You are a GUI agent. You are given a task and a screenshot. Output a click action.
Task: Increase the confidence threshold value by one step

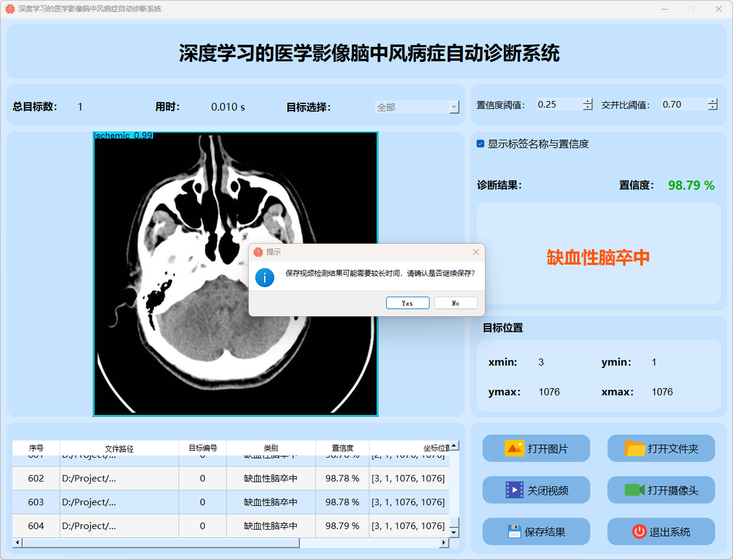[x=588, y=101]
